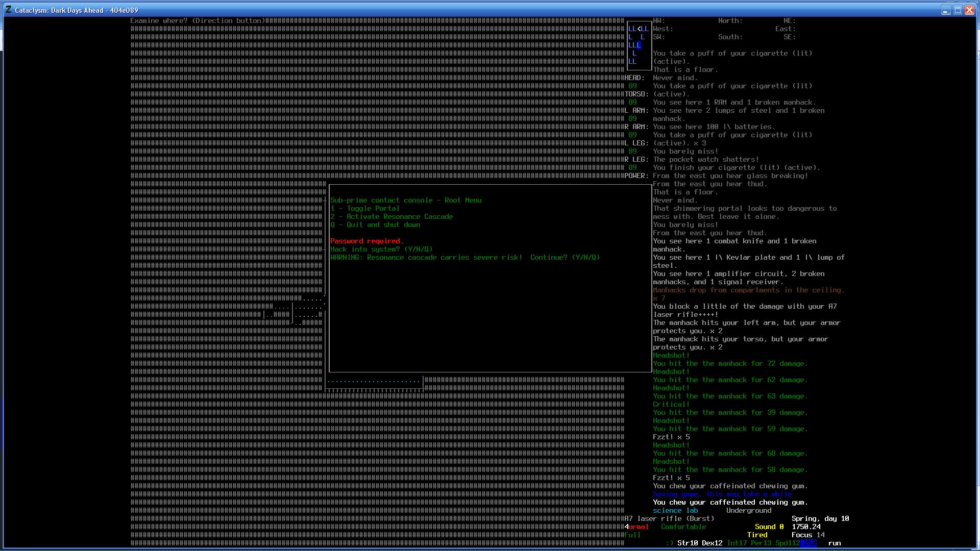Image resolution: width=980 pixels, height=551 pixels.
Task: Close the Cataclysm window
Action: 969,10
